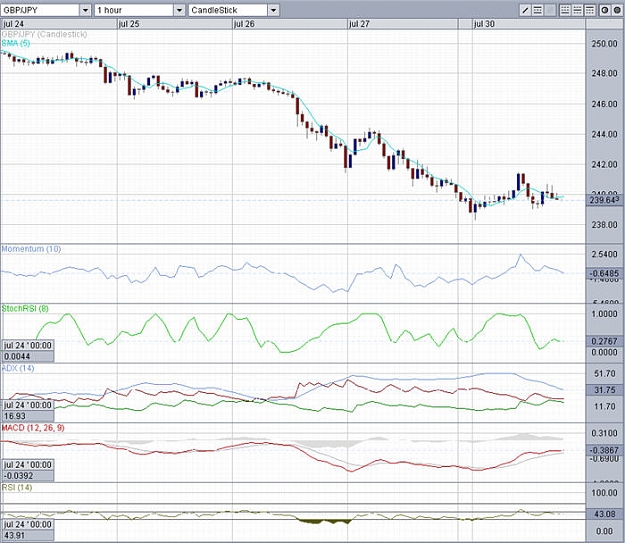Choose layout icon with solid bar on top
625x543 pixels.
pyautogui.click(x=590, y=10)
